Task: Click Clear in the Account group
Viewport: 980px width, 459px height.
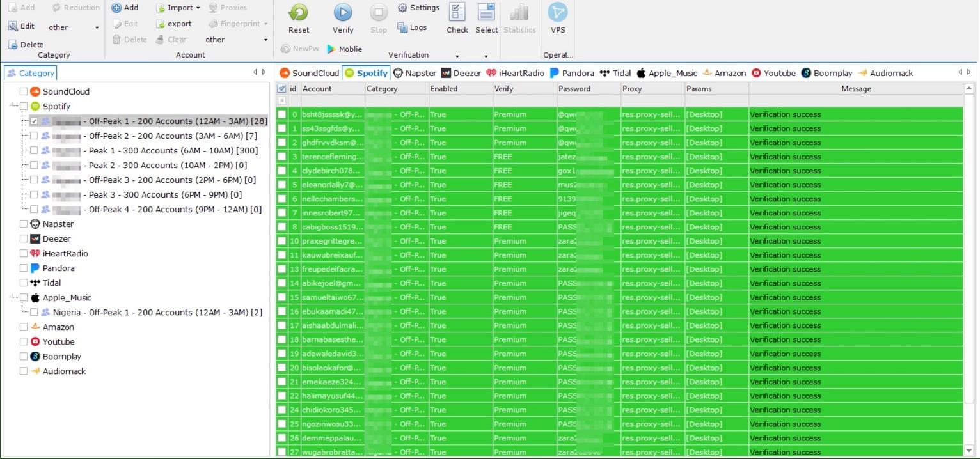Action: tap(171, 40)
